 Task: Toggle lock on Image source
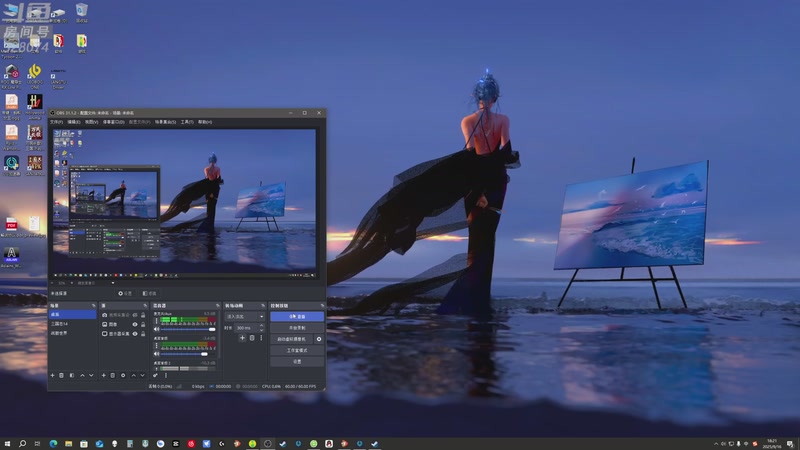(x=143, y=324)
